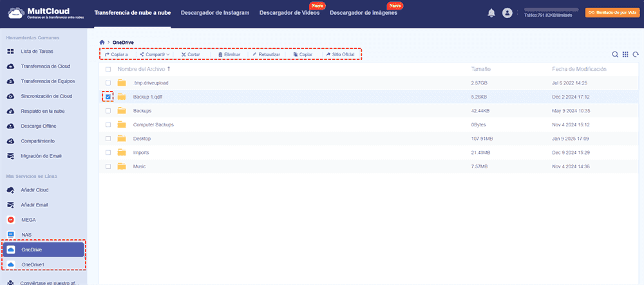644x285 pixels.
Task: Click the home breadcrumb icon
Action: coord(102,43)
